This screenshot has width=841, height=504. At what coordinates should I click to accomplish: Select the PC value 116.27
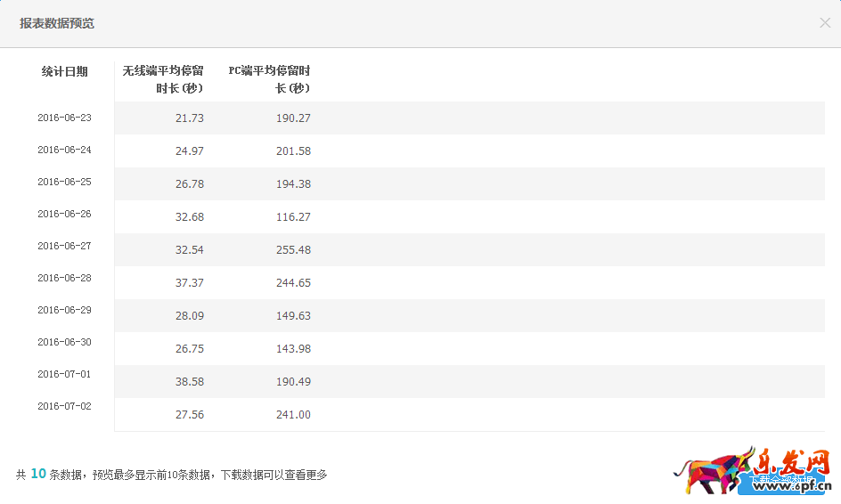(x=293, y=217)
